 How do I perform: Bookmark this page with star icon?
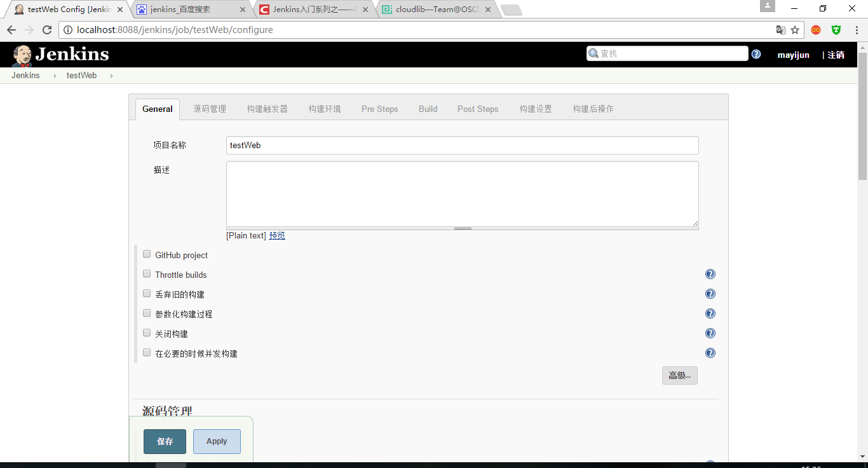click(795, 30)
